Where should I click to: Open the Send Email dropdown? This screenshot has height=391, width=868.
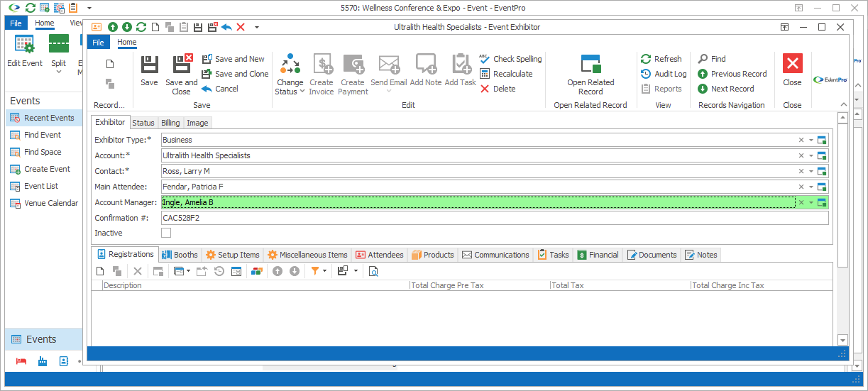coord(389,75)
